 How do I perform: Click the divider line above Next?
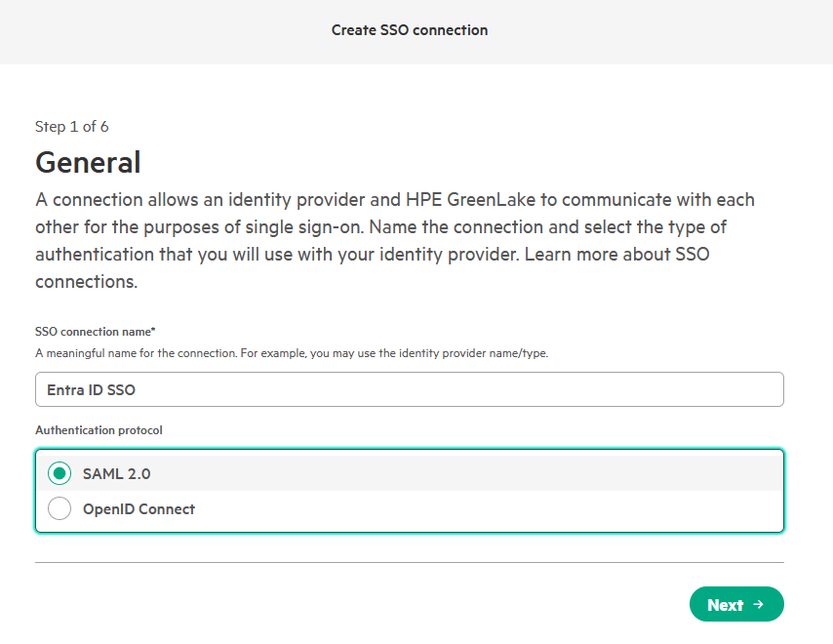(x=410, y=562)
